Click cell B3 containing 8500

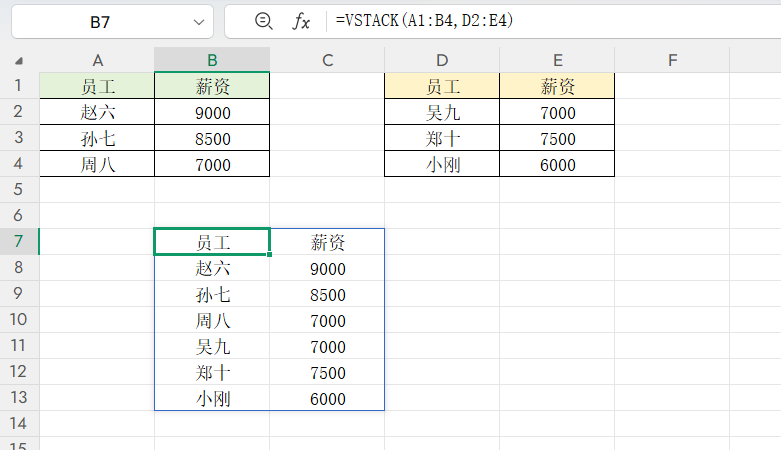[212, 138]
